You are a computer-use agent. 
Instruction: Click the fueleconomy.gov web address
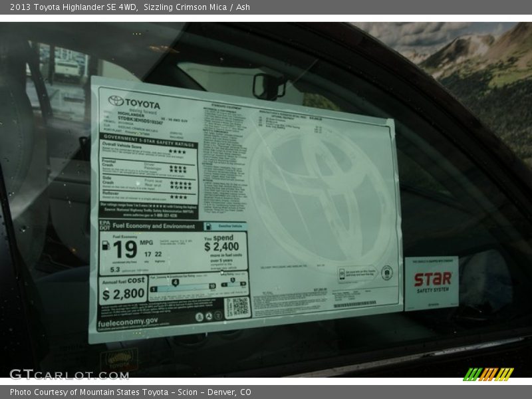point(128,323)
